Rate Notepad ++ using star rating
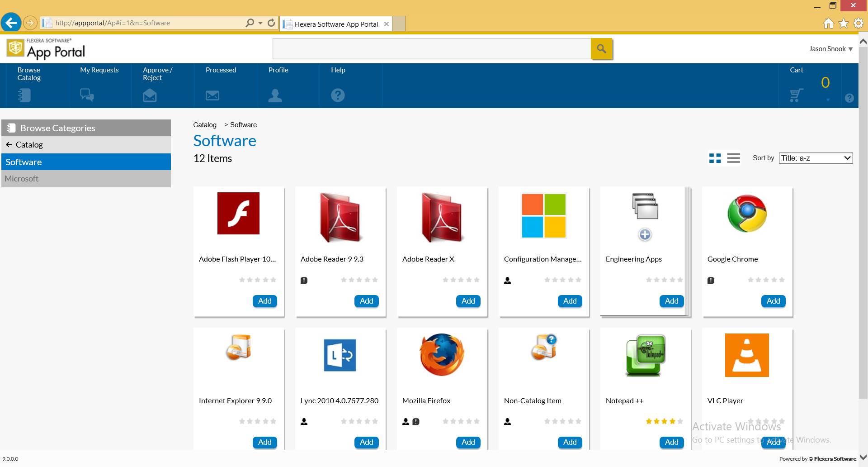This screenshot has height=467, width=868. pyautogui.click(x=664, y=421)
